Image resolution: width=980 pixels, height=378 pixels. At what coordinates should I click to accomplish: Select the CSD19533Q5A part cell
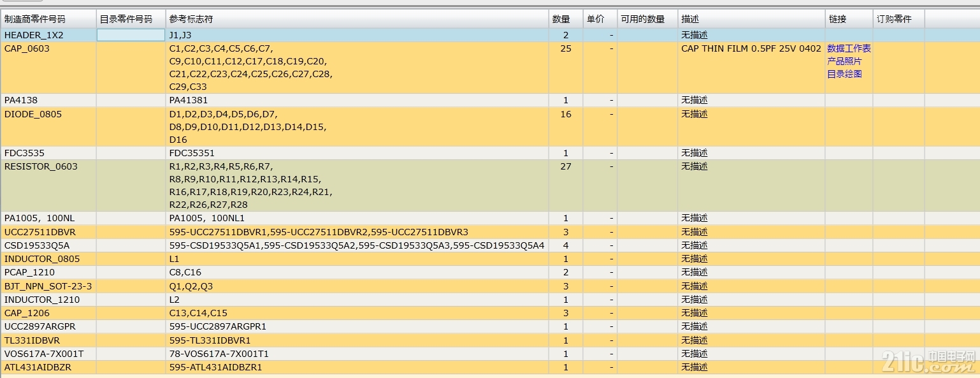(x=48, y=245)
